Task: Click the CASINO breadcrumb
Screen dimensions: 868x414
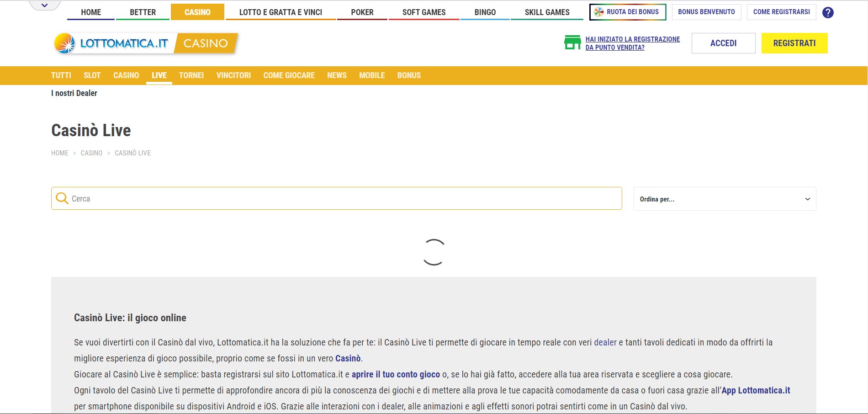Action: point(91,153)
